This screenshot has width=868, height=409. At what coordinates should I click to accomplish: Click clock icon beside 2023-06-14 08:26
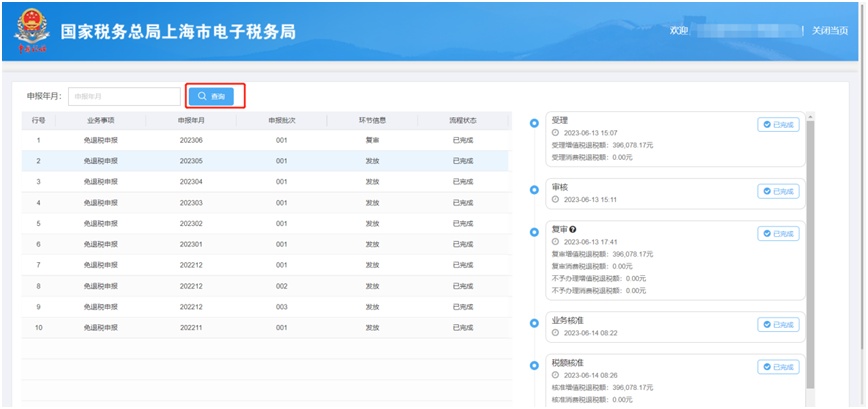tap(555, 375)
